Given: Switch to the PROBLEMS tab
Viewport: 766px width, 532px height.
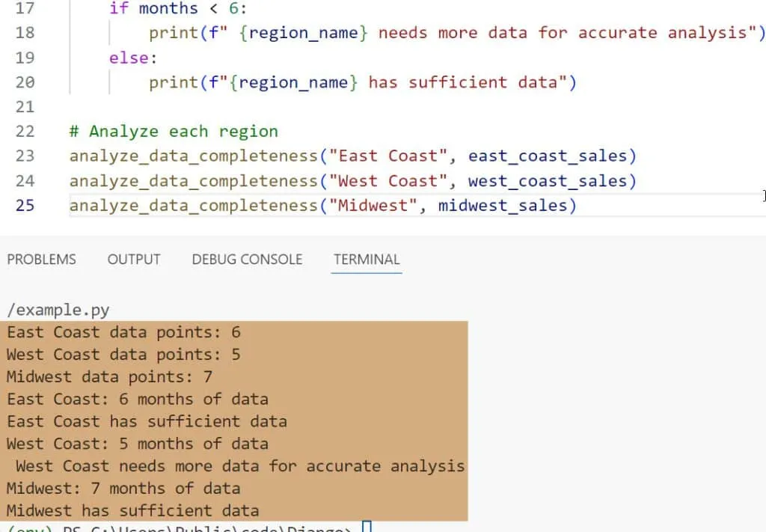Looking at the screenshot, I should (x=41, y=260).
